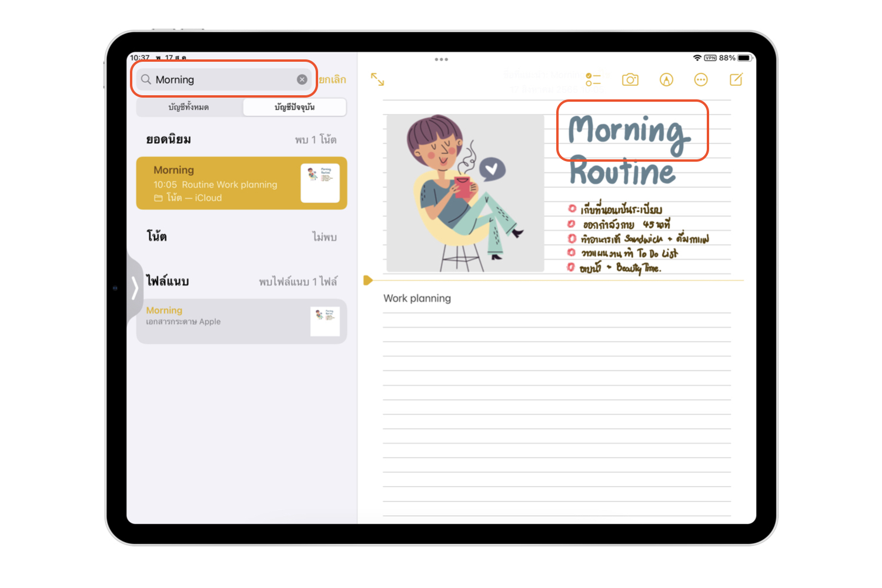This screenshot has width=882, height=588.
Task: Place cursor on Work planning text
Action: [x=417, y=298]
